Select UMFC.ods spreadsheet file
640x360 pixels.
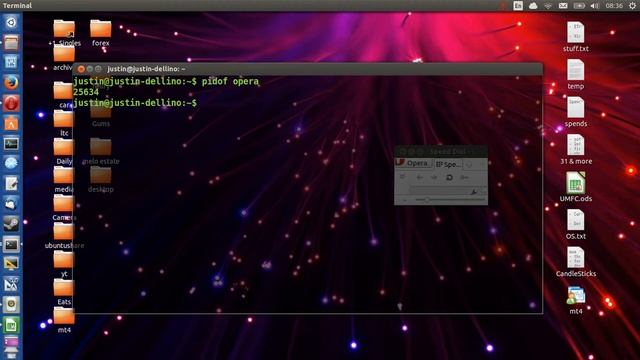point(576,187)
